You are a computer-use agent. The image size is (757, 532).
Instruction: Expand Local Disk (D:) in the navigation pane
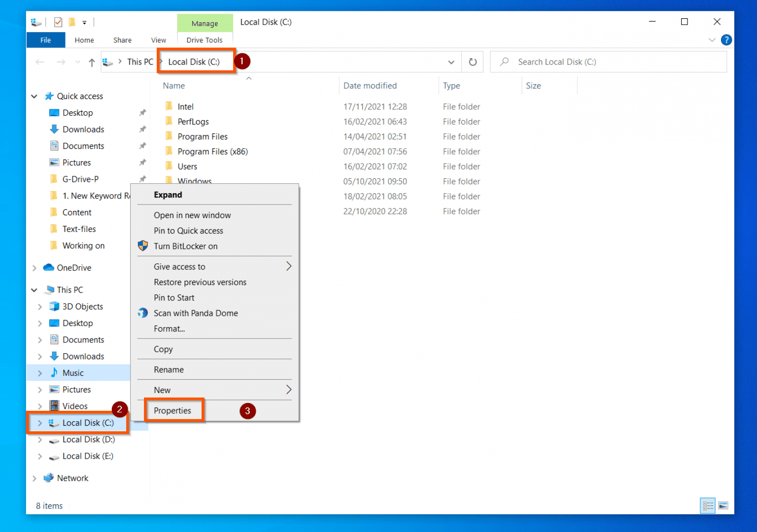[40, 439]
